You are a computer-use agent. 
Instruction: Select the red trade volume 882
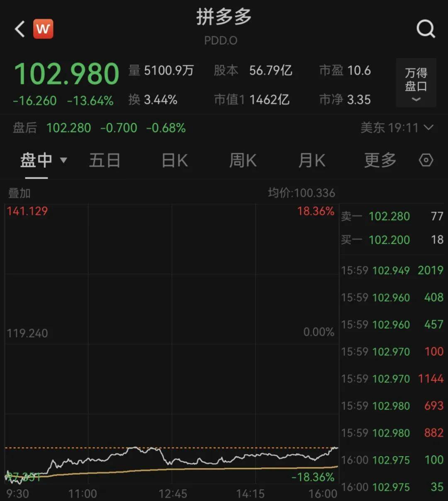434,433
